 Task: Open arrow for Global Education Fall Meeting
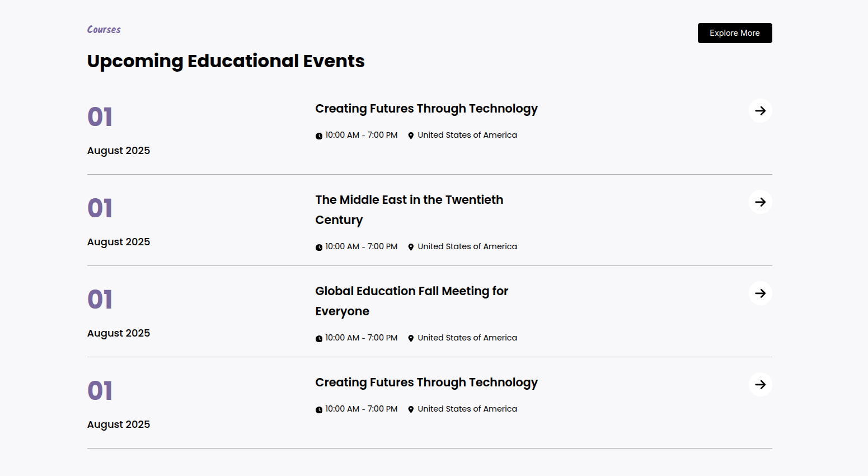click(760, 293)
